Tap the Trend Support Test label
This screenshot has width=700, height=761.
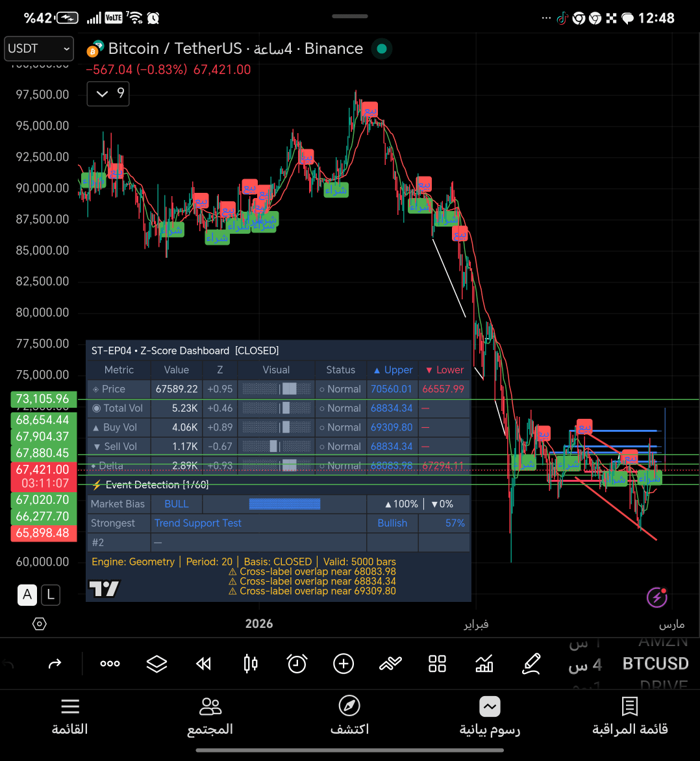click(x=198, y=523)
